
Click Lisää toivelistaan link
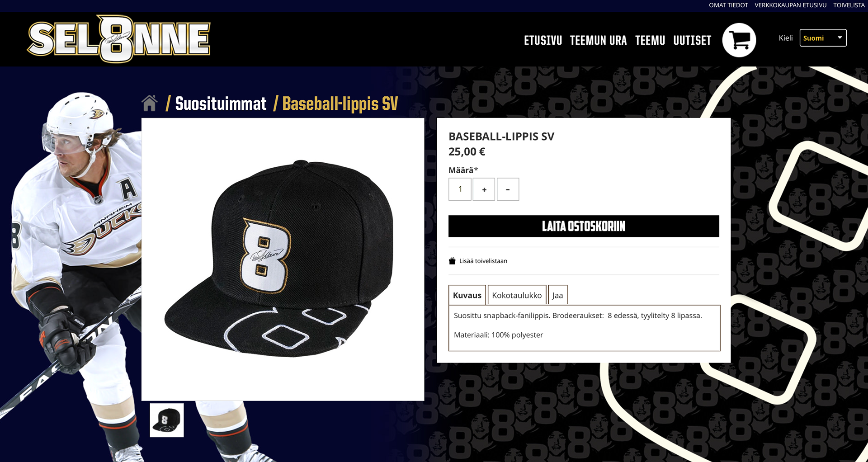pos(483,261)
